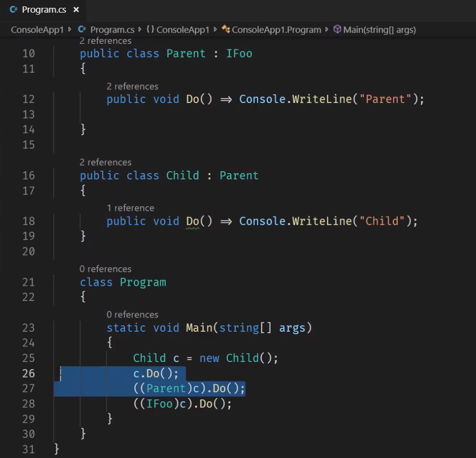Click the class icon before ConsoleApp1.Program breadcrumb
This screenshot has height=458, width=476.
(x=226, y=30)
